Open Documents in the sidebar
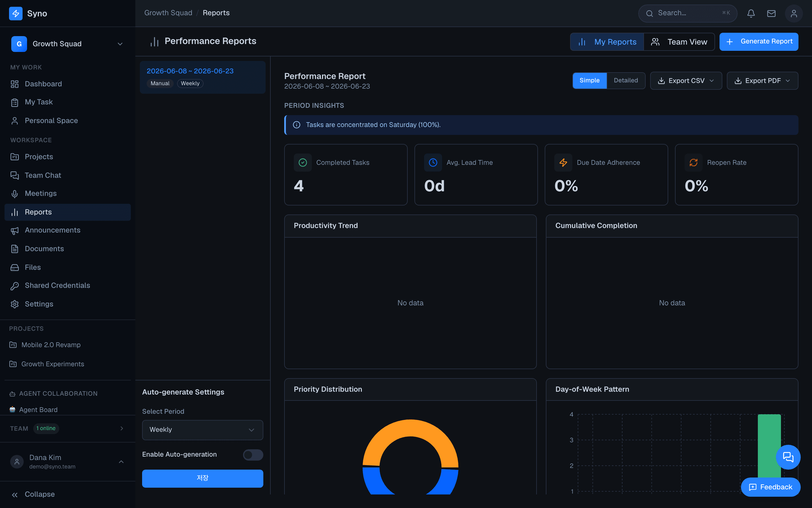Screen dimensions: 812x508 [68, 249]
